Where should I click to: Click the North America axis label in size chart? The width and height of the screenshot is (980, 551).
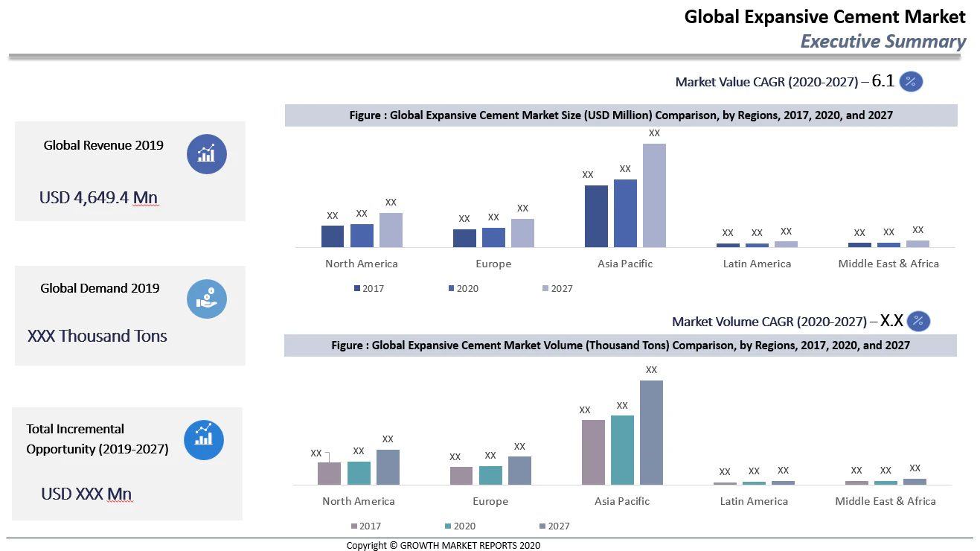click(361, 263)
